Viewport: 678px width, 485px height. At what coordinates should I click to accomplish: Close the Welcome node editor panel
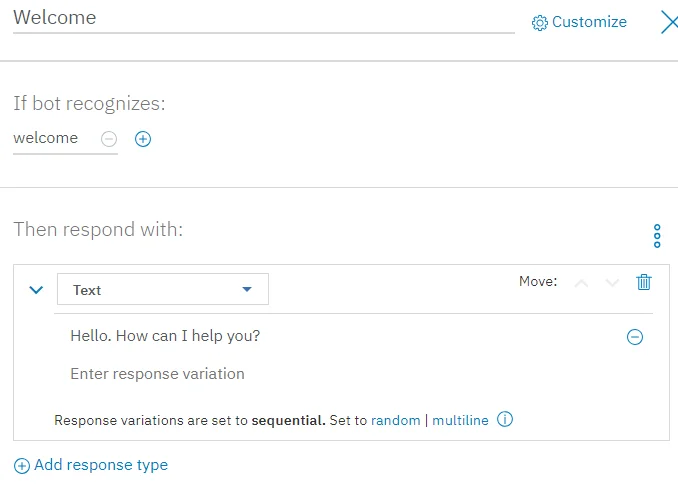tap(669, 22)
